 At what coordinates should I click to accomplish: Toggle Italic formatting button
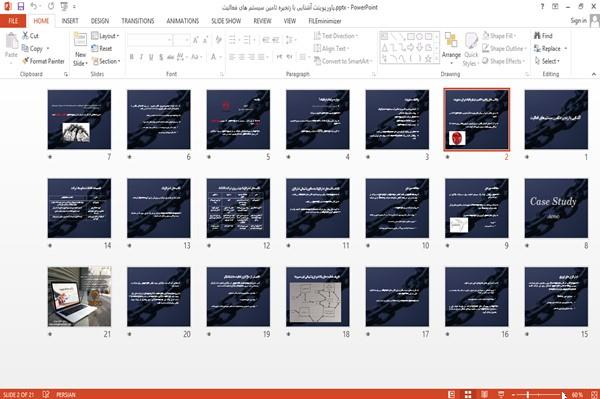(x=141, y=57)
